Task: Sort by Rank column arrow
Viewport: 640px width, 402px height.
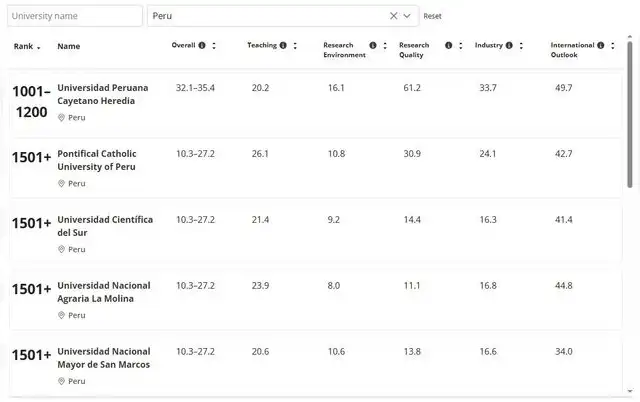Action: pos(39,47)
